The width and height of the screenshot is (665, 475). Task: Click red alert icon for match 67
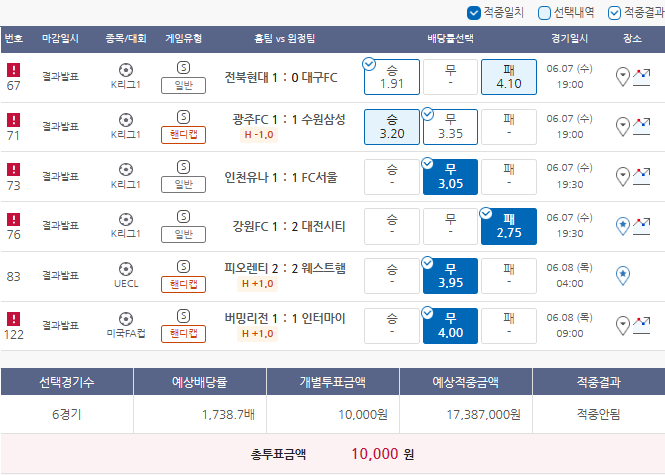pos(14,70)
